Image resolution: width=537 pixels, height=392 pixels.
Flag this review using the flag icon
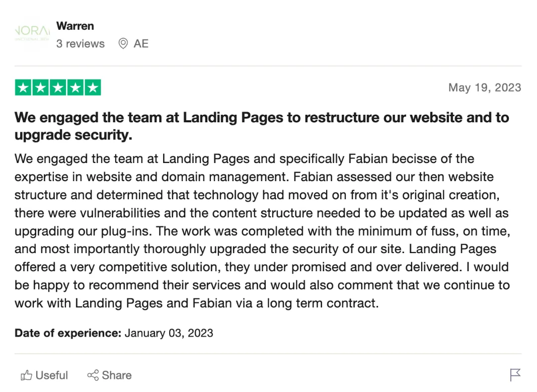[515, 375]
